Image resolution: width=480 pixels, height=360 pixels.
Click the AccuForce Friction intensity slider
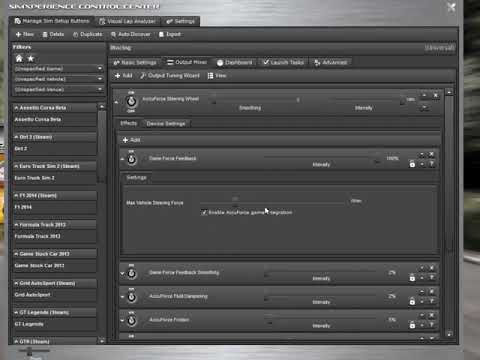click(x=322, y=321)
